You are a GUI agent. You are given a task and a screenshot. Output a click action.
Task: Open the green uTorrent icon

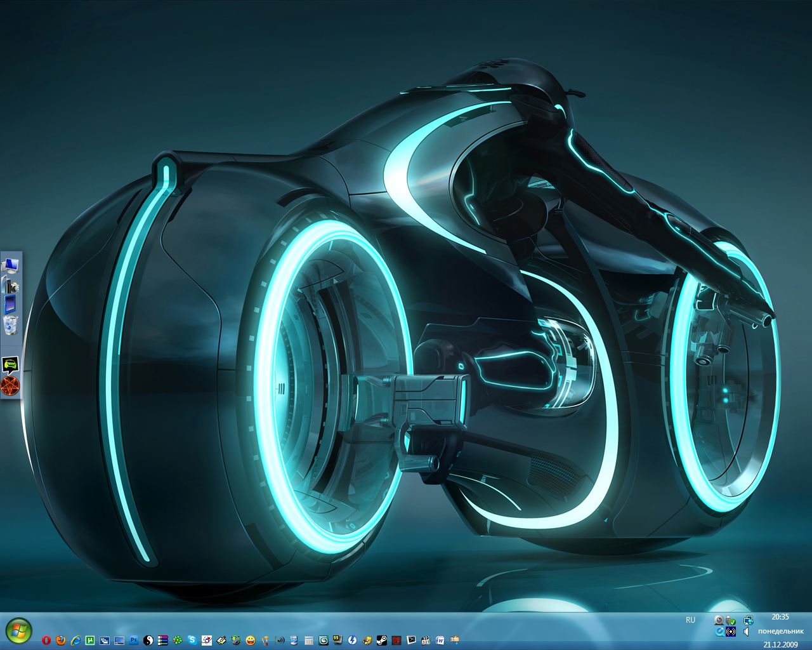point(90,640)
